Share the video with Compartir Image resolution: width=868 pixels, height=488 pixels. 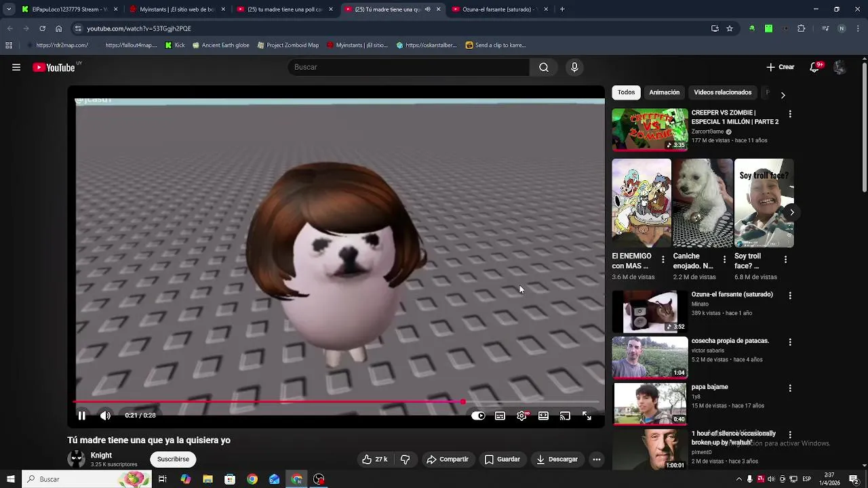(x=448, y=460)
